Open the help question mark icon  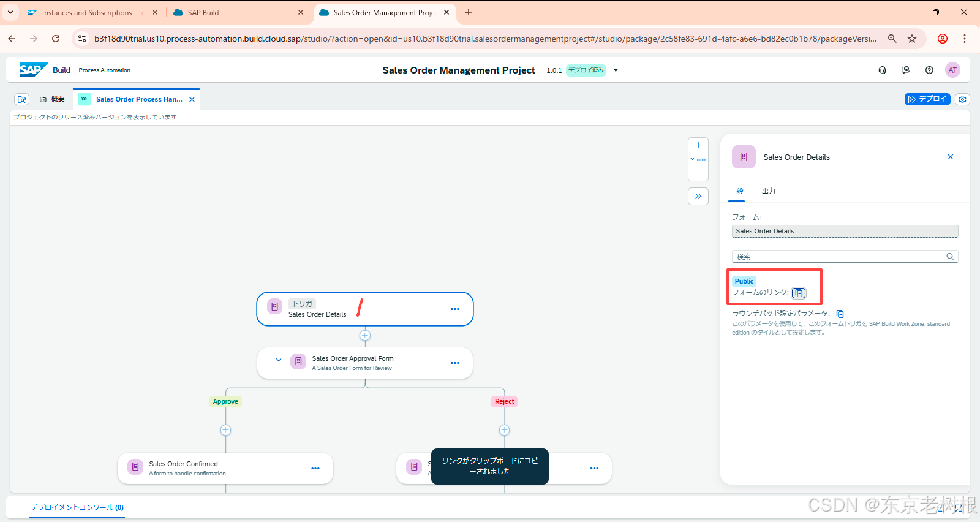[929, 70]
